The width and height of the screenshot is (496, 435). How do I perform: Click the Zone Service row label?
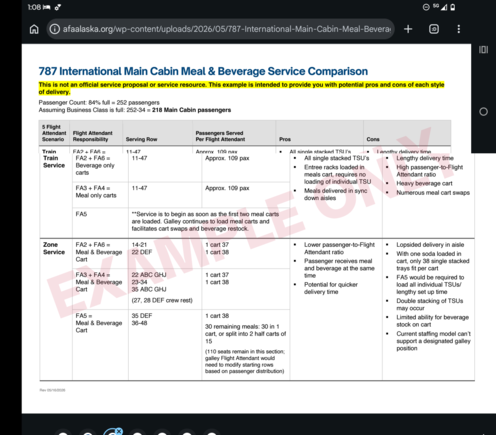tap(54, 248)
